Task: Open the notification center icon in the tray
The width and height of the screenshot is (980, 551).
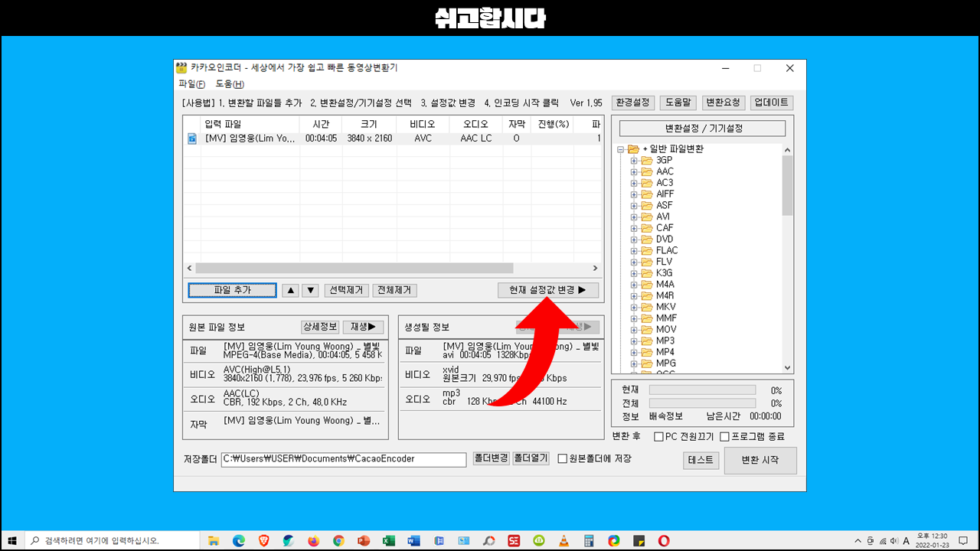Action: 963,540
